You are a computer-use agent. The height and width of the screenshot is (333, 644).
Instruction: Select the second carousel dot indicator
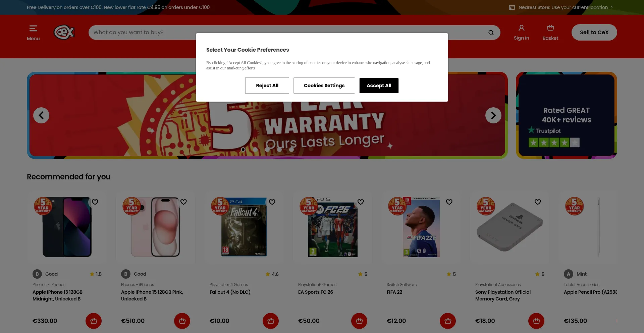click(255, 150)
